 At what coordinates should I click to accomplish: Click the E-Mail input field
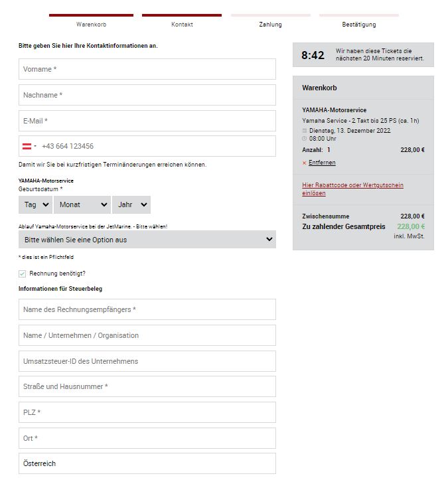tap(147, 121)
